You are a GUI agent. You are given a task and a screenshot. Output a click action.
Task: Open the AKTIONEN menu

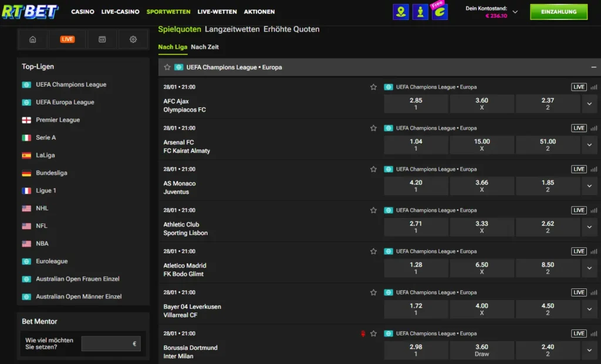pyautogui.click(x=259, y=12)
